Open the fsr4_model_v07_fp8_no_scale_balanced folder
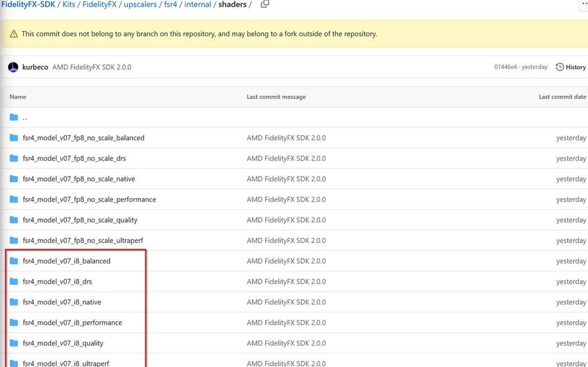 tap(83, 138)
